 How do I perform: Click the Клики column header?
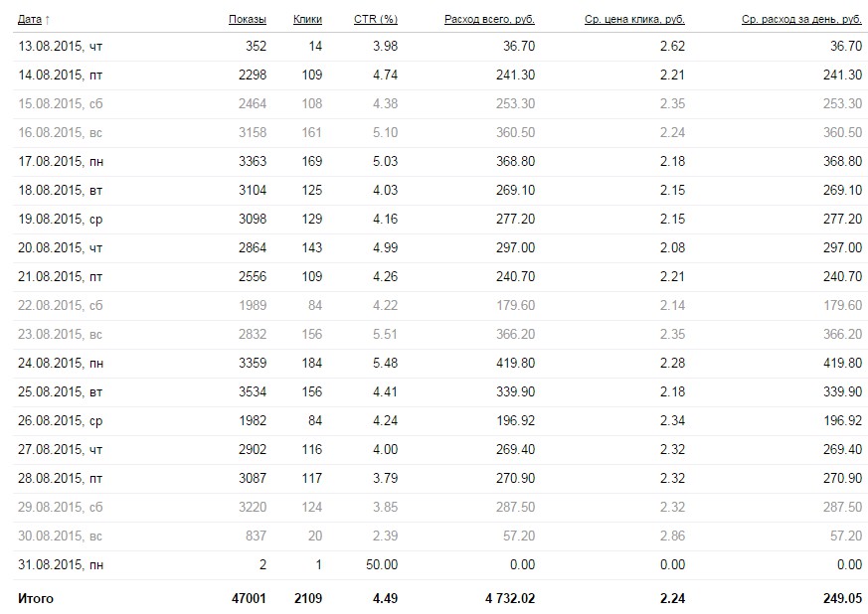click(x=307, y=19)
